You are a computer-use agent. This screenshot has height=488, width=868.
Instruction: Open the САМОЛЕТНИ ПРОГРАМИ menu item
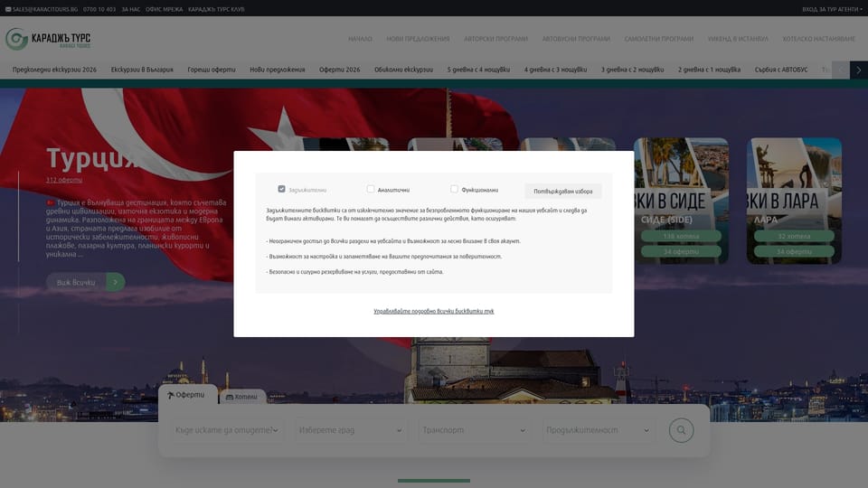point(659,39)
